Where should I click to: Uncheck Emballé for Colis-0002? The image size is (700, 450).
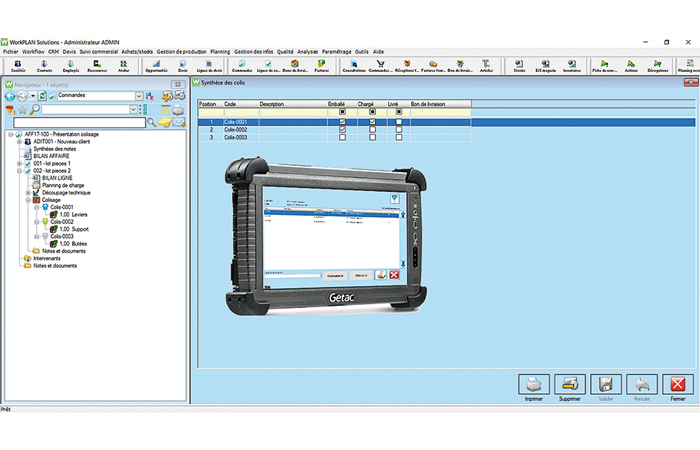tap(342, 129)
